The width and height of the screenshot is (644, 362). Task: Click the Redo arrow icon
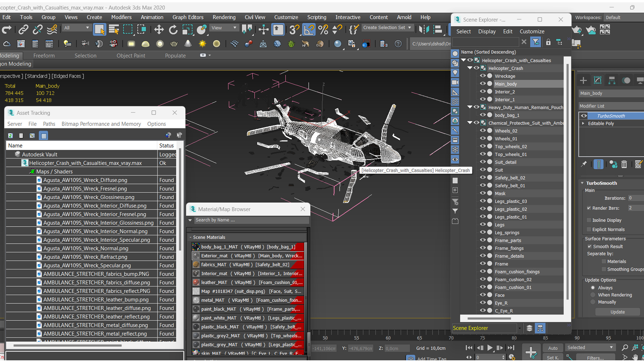click(x=7, y=30)
